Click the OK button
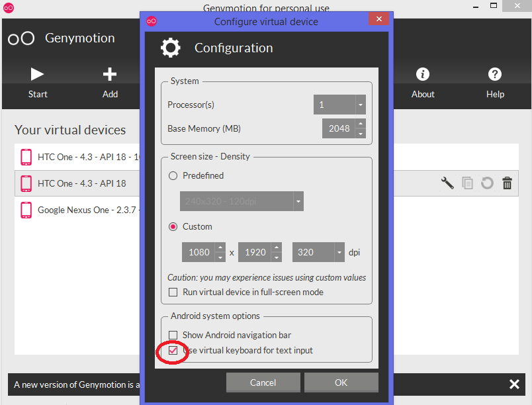Screen dimensions: 532x405 341,382
